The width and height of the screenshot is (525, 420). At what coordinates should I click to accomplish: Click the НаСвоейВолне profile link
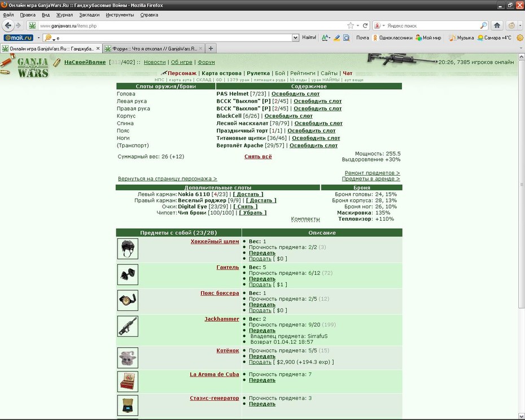[85, 62]
